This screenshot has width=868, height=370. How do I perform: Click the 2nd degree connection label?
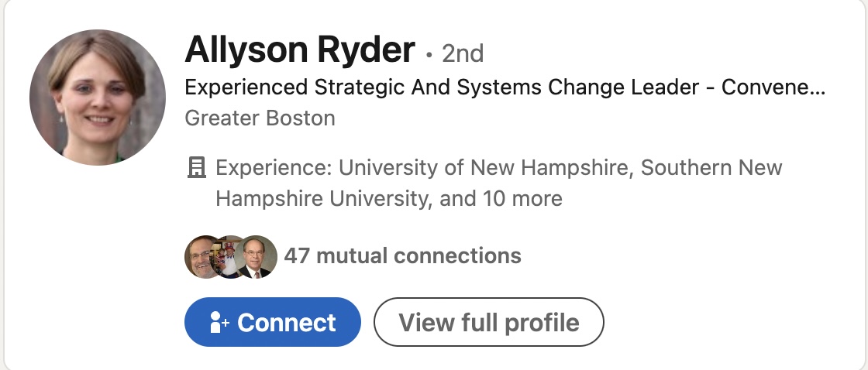[x=463, y=53]
